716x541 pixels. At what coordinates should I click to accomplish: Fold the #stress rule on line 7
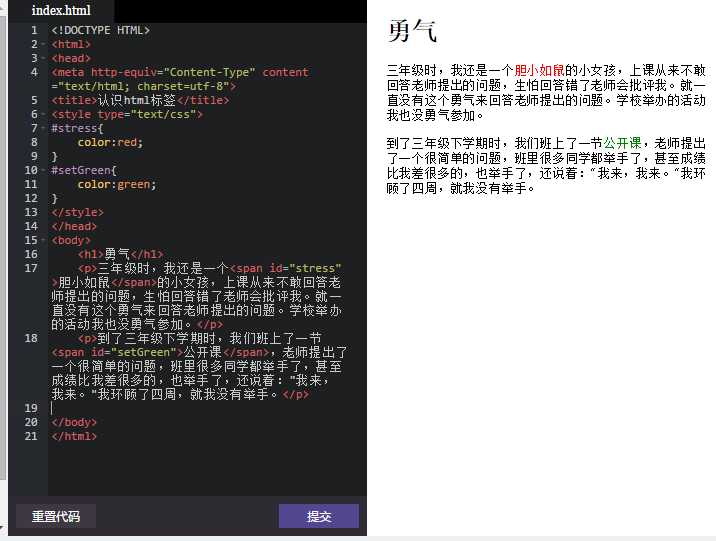(43, 128)
